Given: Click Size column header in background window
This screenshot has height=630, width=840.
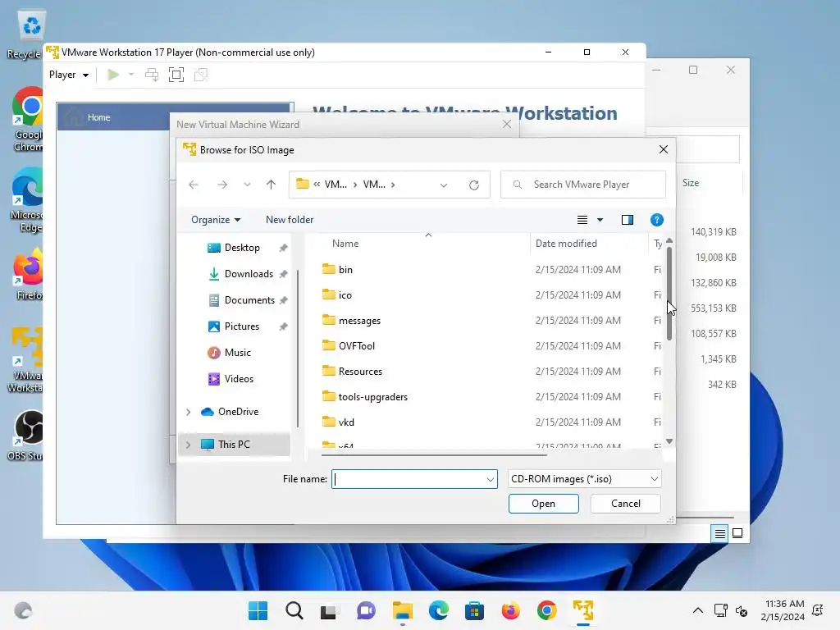Looking at the screenshot, I should pyautogui.click(x=691, y=183).
